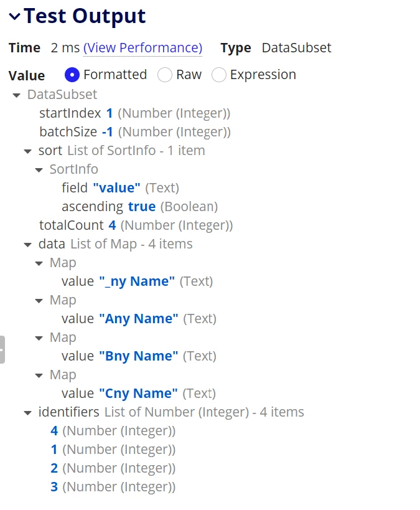
Task: Click the field "value" row
Action: coord(120,188)
